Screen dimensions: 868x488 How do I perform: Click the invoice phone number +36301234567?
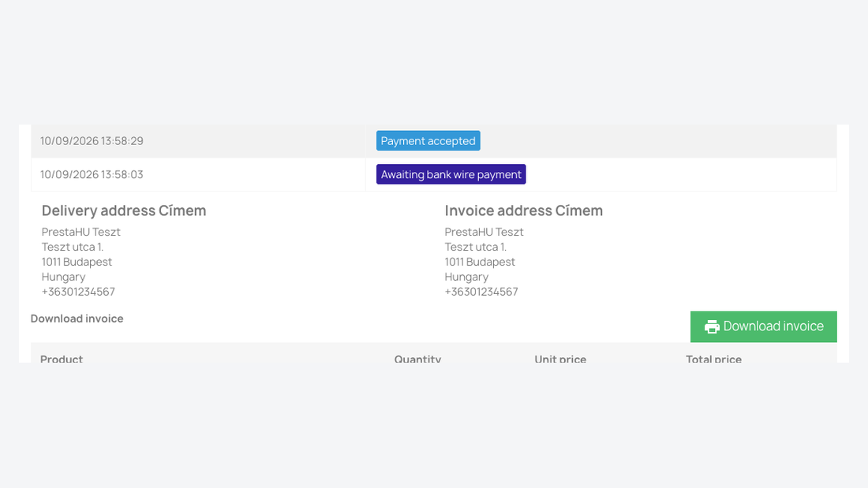[481, 292]
